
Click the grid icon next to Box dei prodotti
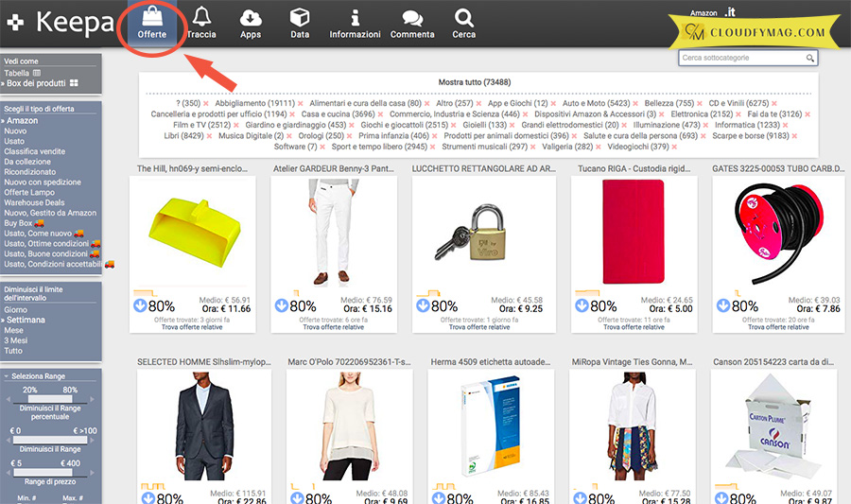click(74, 83)
